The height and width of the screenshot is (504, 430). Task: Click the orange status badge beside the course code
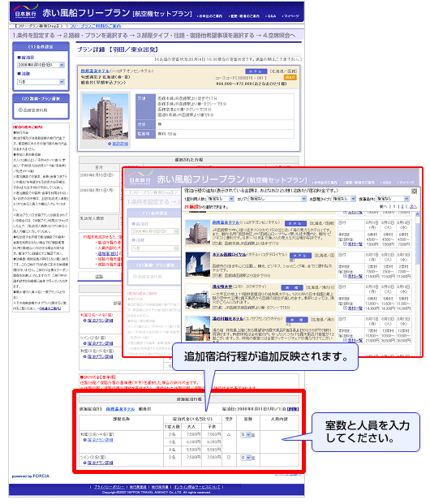(290, 77)
